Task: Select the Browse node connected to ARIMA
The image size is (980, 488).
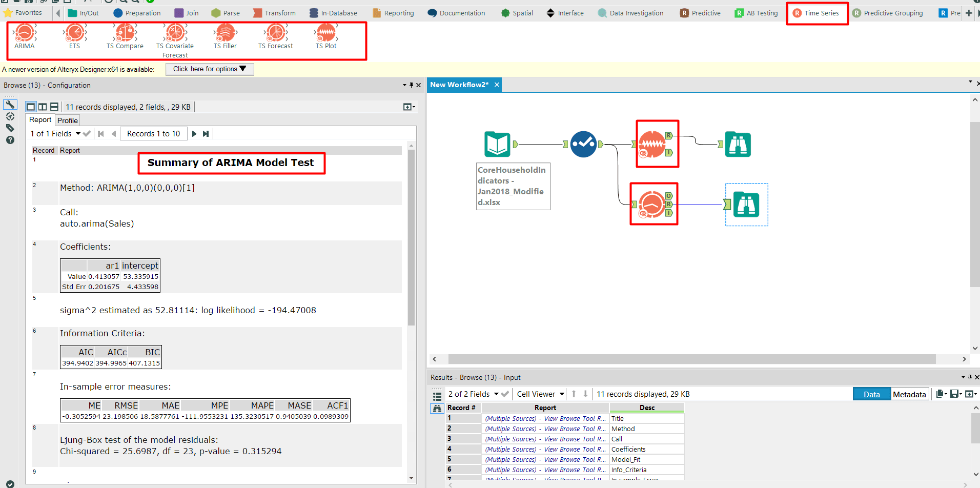Action: coord(746,205)
